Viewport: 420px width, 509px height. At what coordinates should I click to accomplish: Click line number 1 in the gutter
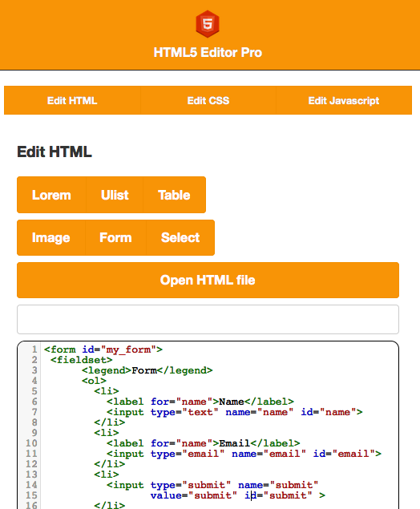pyautogui.click(x=34, y=349)
